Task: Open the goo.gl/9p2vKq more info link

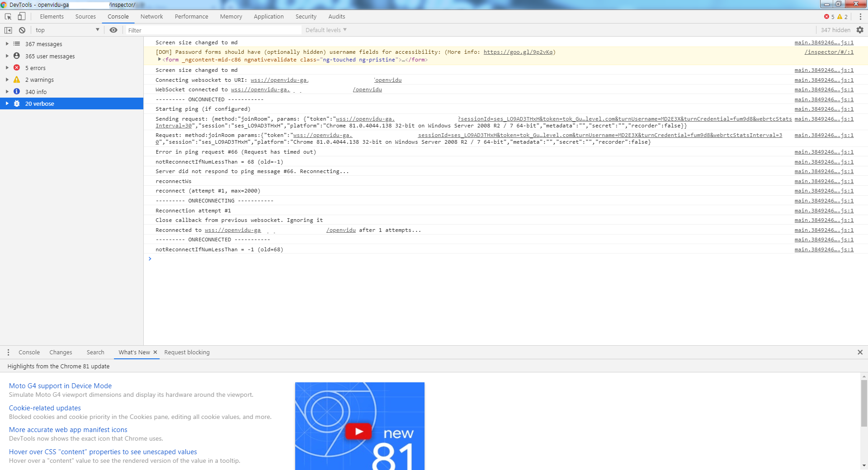Action: (518, 52)
